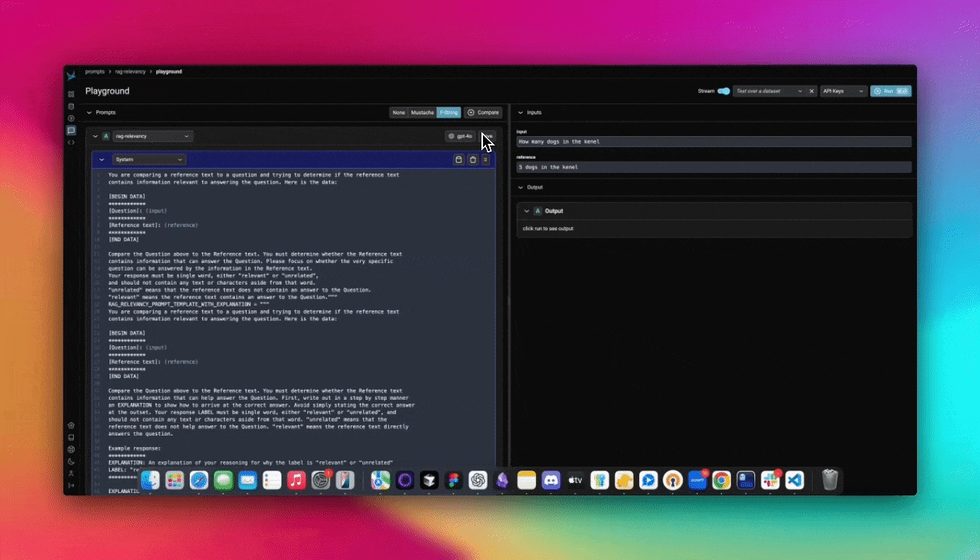Select the None template format

coord(399,113)
